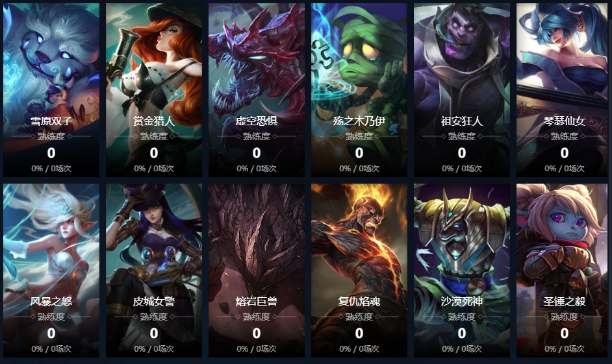Screen dimensions: 612x364
Task: Click the 0% / 0场次 stats under 琴瑟仙女
Action: (565, 168)
